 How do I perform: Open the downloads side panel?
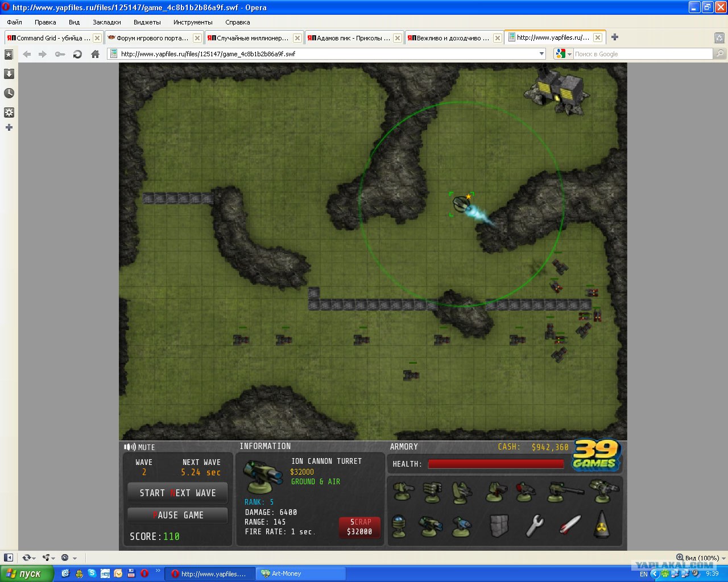[9, 74]
